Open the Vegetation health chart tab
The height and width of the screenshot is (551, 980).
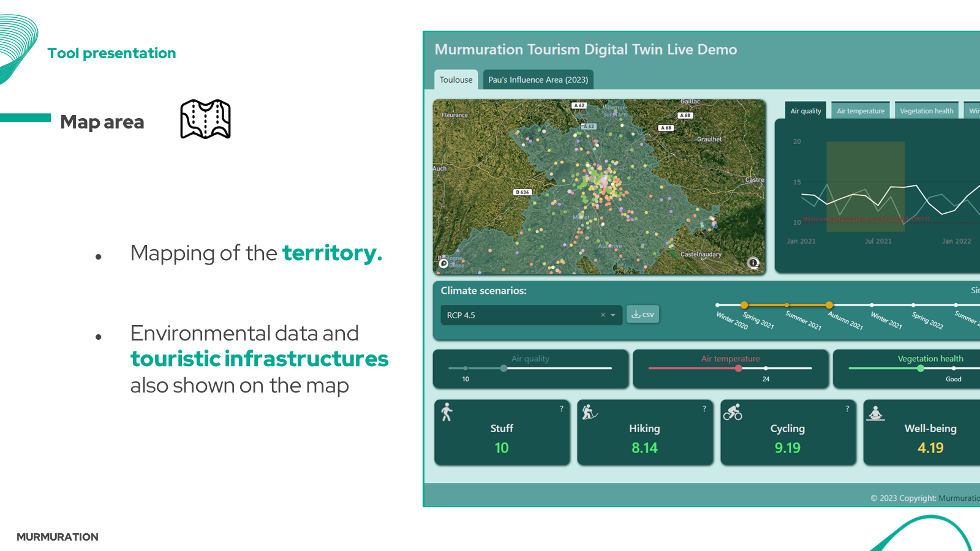926,111
